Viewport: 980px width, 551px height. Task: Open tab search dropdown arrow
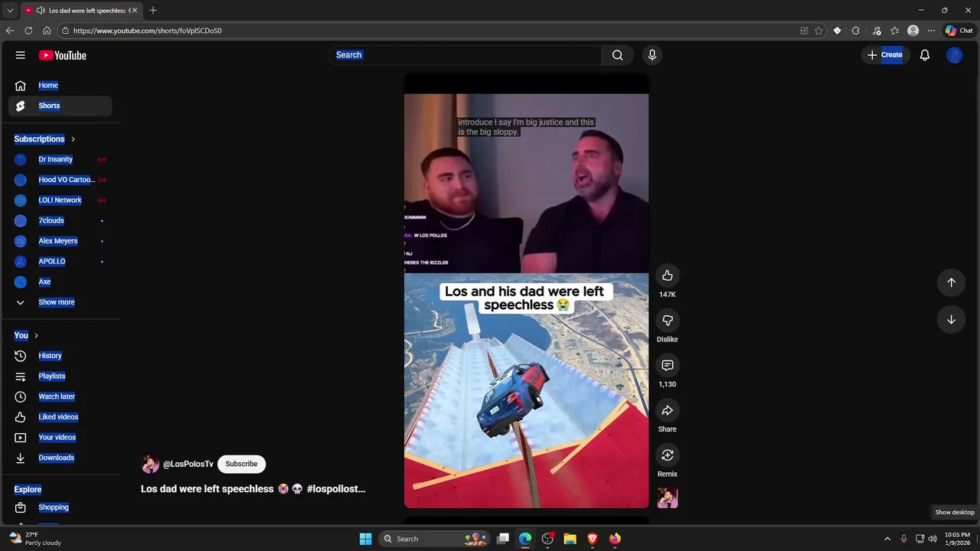[x=10, y=10]
